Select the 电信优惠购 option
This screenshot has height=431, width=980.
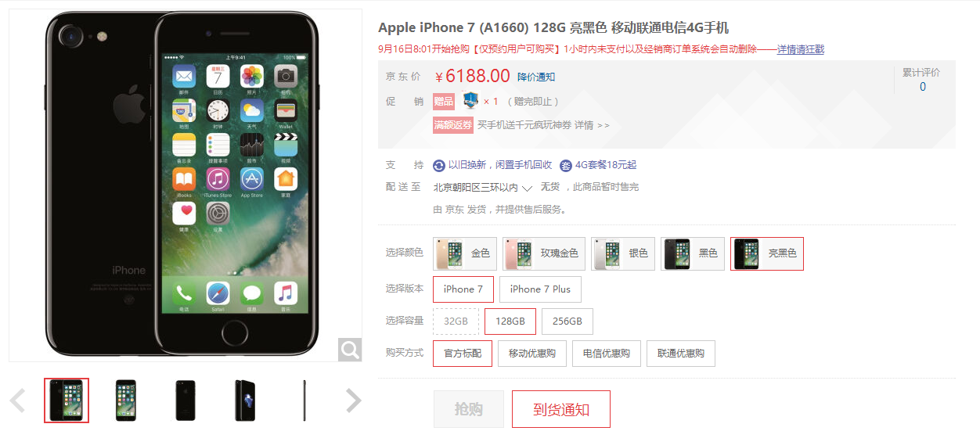tap(607, 354)
